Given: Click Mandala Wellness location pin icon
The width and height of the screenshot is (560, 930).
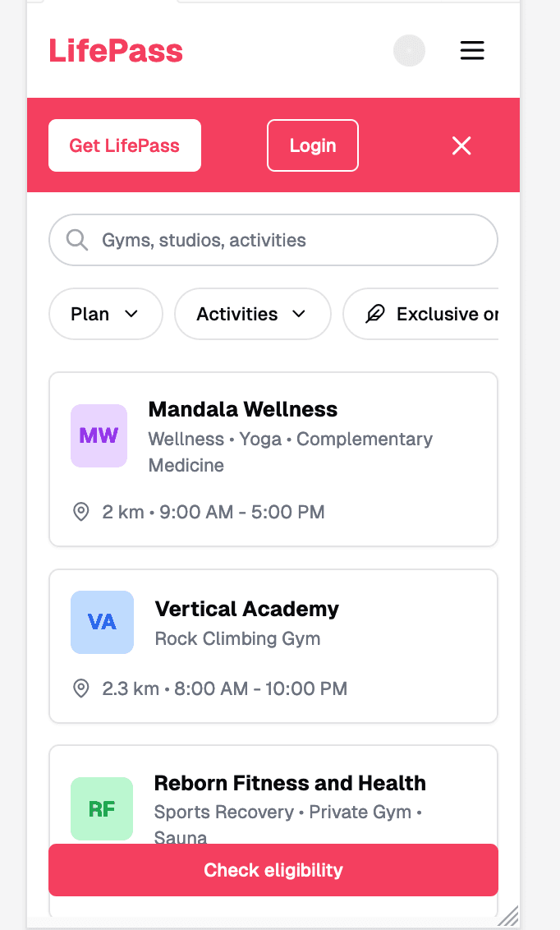Looking at the screenshot, I should click(x=80, y=512).
